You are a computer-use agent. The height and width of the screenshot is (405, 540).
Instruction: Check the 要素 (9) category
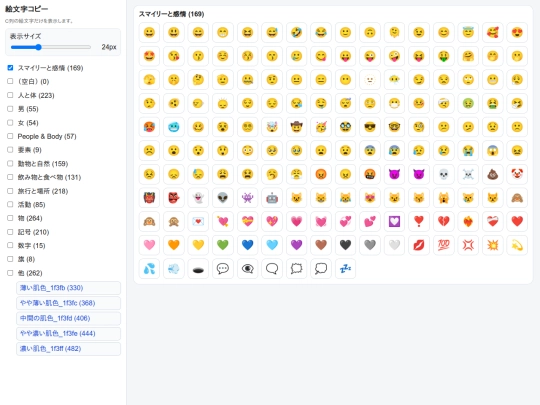pyautogui.click(x=10, y=149)
